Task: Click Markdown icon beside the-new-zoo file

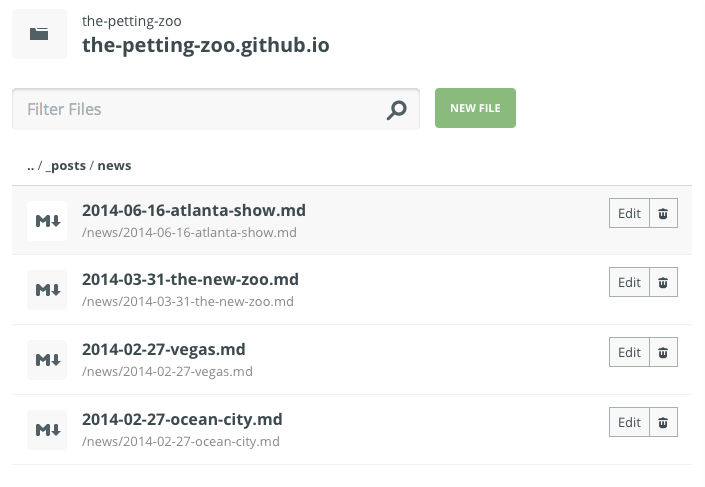Action: coord(48,290)
